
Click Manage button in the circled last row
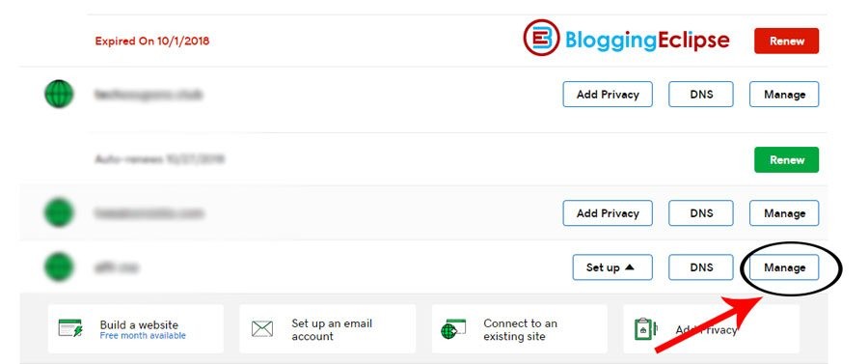pyautogui.click(x=784, y=267)
